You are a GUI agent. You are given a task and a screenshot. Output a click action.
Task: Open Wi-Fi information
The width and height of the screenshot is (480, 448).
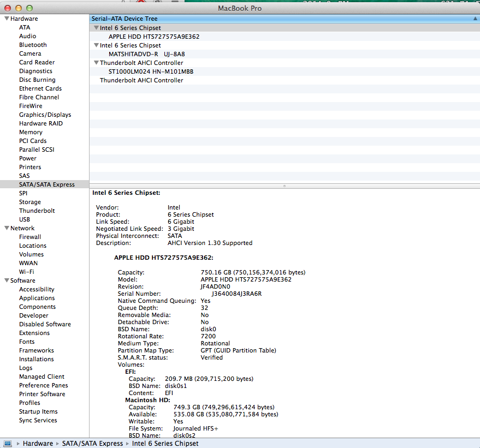(x=26, y=272)
